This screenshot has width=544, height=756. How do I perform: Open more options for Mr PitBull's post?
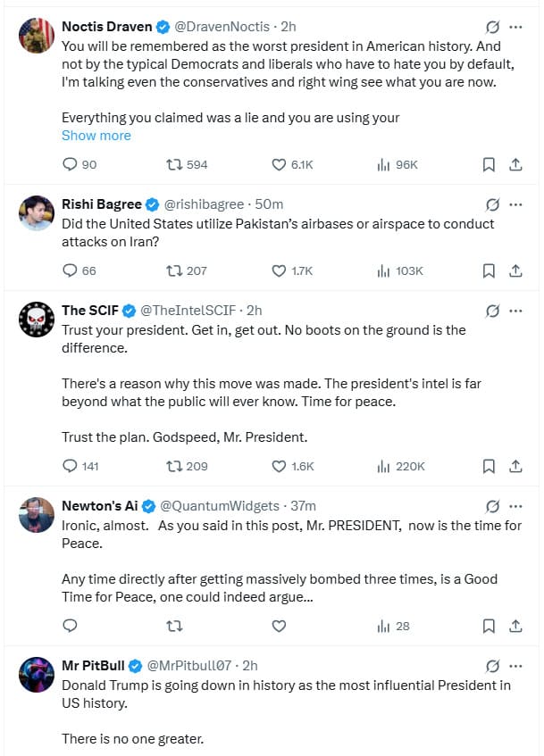pyautogui.click(x=515, y=666)
